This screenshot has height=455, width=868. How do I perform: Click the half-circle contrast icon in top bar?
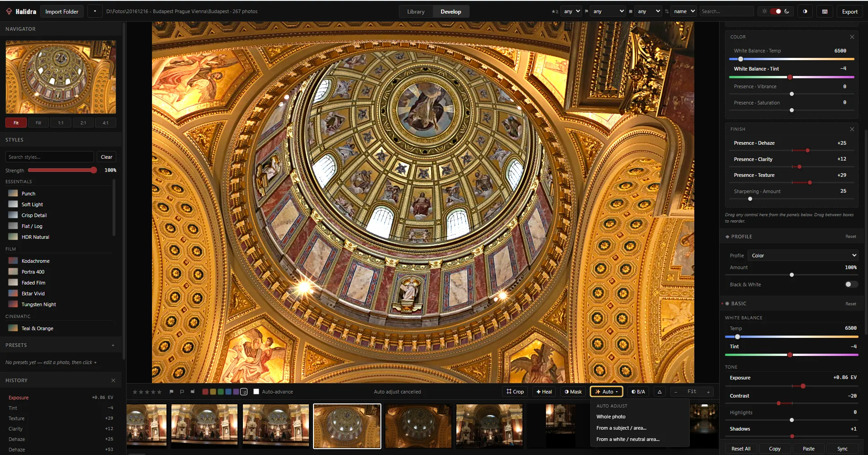coord(805,11)
